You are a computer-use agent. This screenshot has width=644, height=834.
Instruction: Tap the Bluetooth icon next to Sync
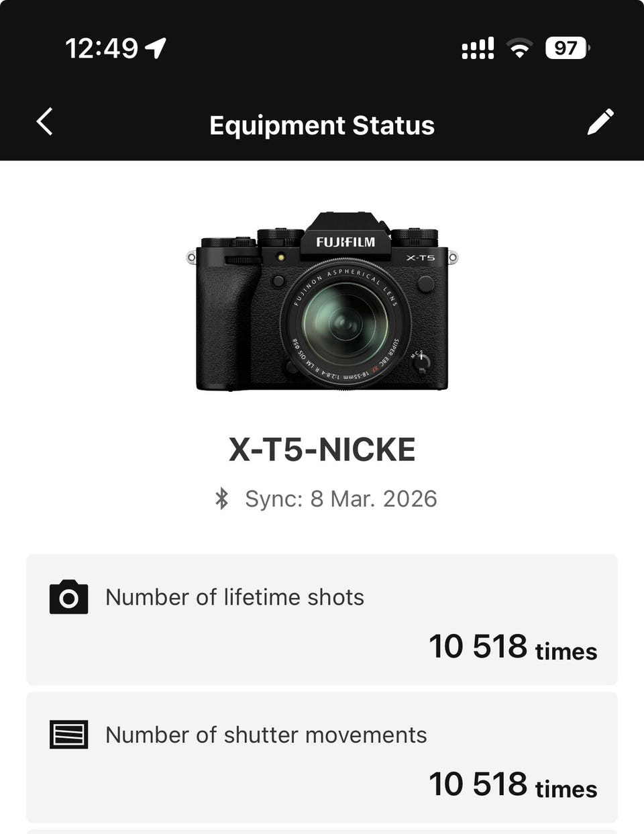tap(221, 499)
